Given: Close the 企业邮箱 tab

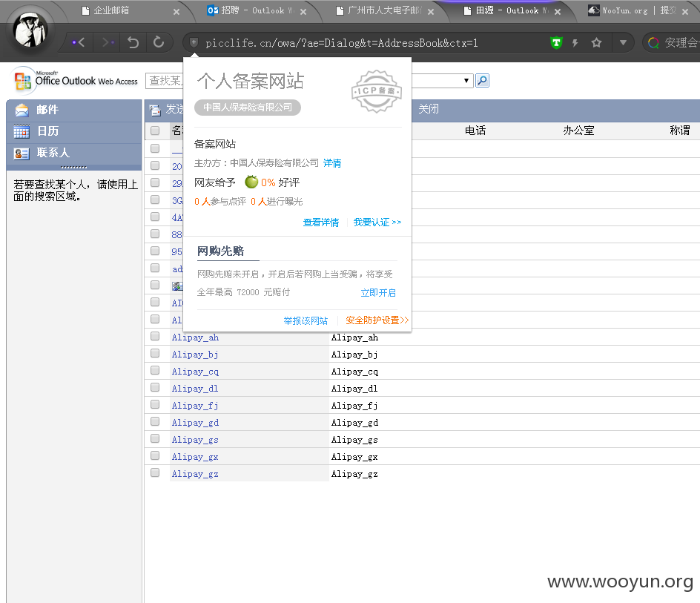Looking at the screenshot, I should [x=176, y=12].
